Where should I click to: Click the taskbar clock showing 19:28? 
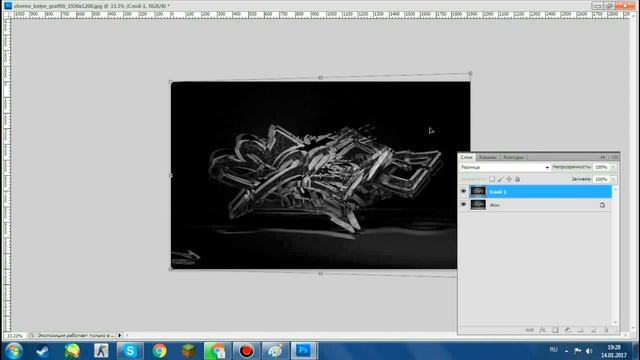coord(614,351)
